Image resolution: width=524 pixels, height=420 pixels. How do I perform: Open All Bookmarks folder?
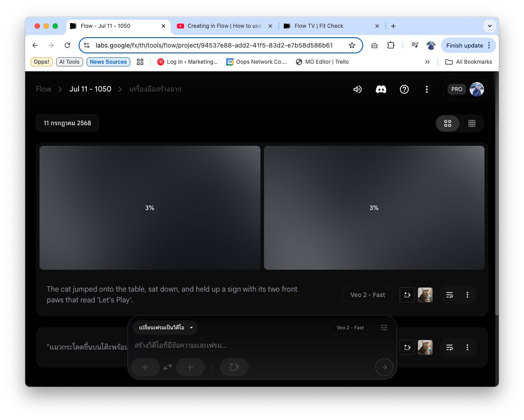469,62
